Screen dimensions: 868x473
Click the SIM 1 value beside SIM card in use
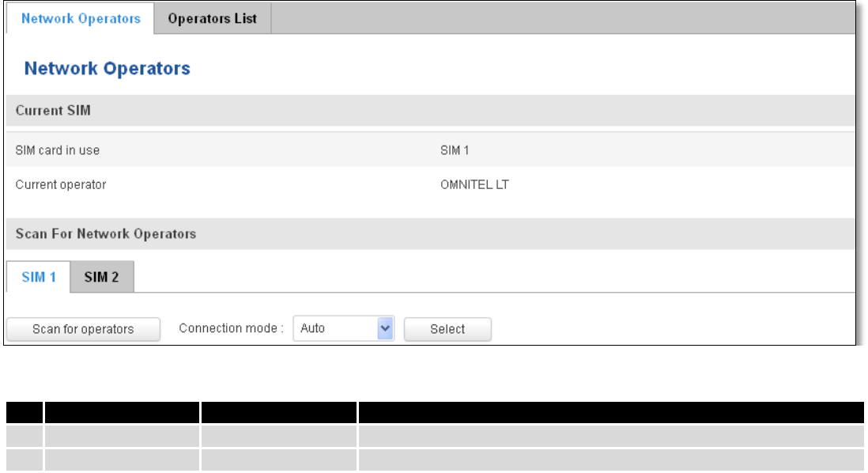(455, 150)
